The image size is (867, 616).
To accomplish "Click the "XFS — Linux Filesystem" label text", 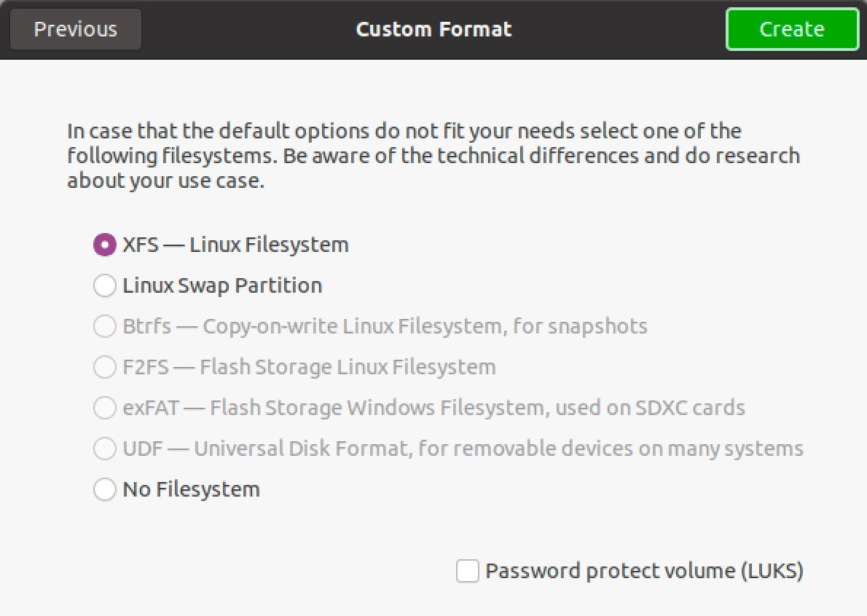I will click(x=235, y=245).
